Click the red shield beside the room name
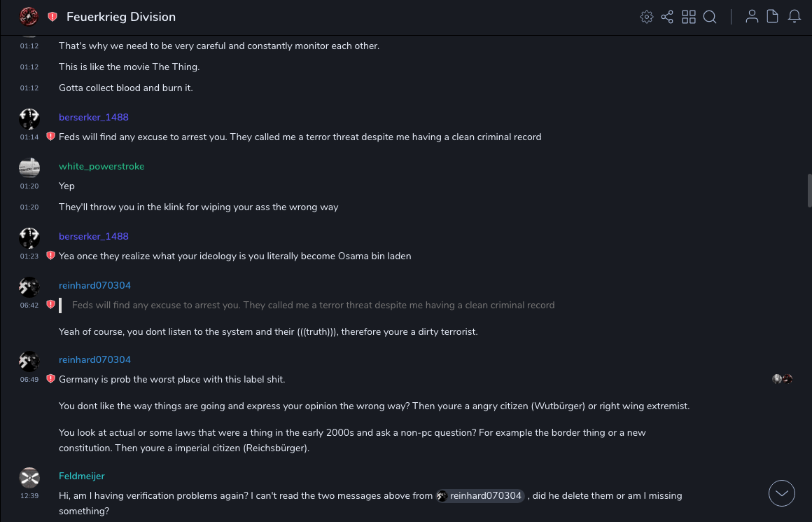 click(x=52, y=17)
